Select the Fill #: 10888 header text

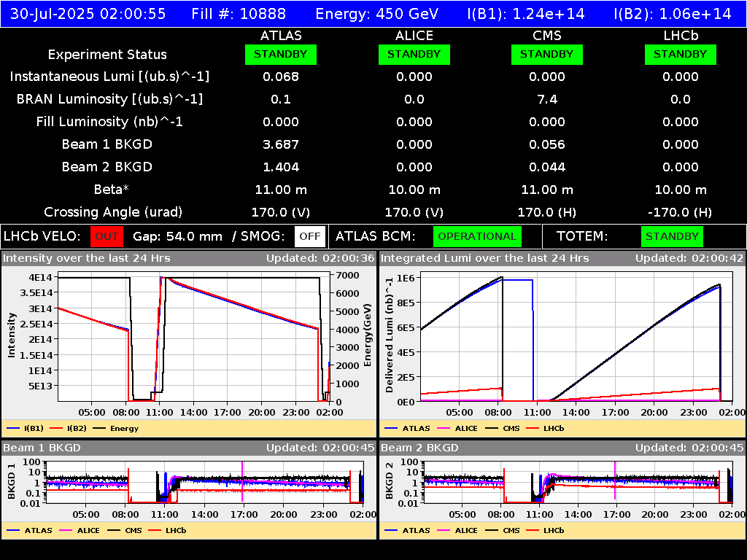(x=239, y=14)
